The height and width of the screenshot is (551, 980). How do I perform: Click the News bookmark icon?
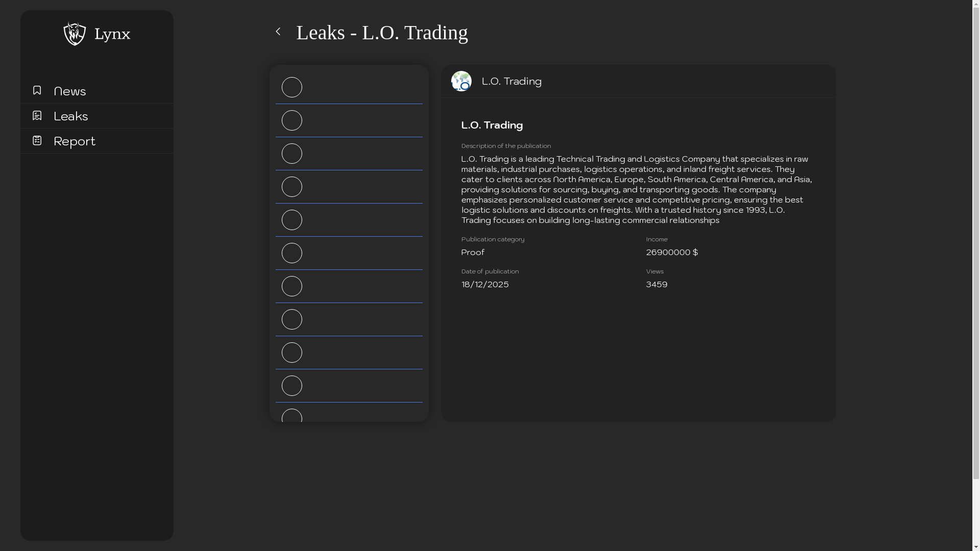point(37,90)
